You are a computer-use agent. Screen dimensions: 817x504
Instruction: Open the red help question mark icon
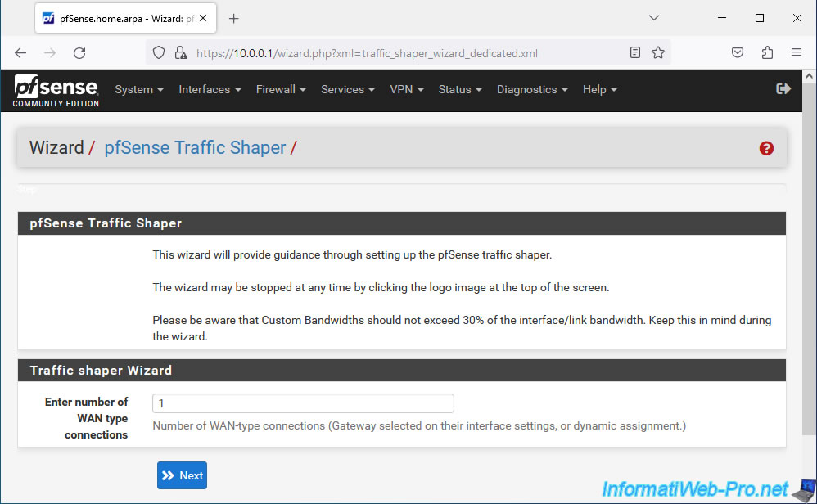(766, 148)
